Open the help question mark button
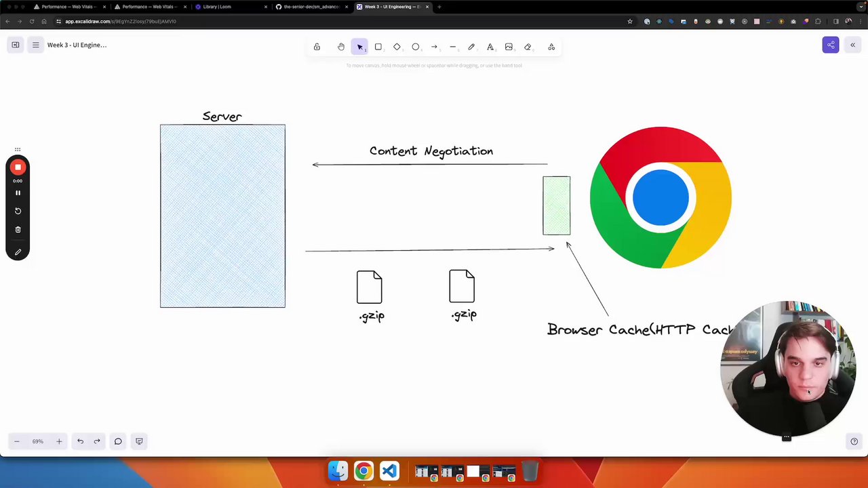This screenshot has height=488, width=868. pos(854,441)
